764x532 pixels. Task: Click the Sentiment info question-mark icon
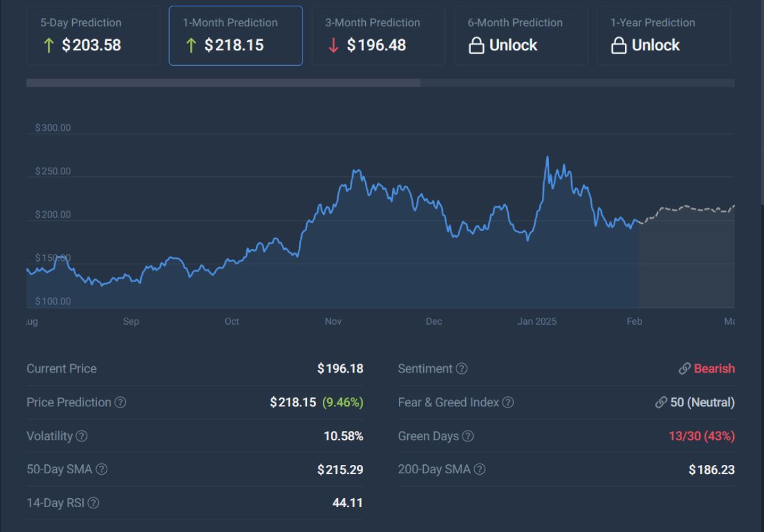[x=461, y=369]
